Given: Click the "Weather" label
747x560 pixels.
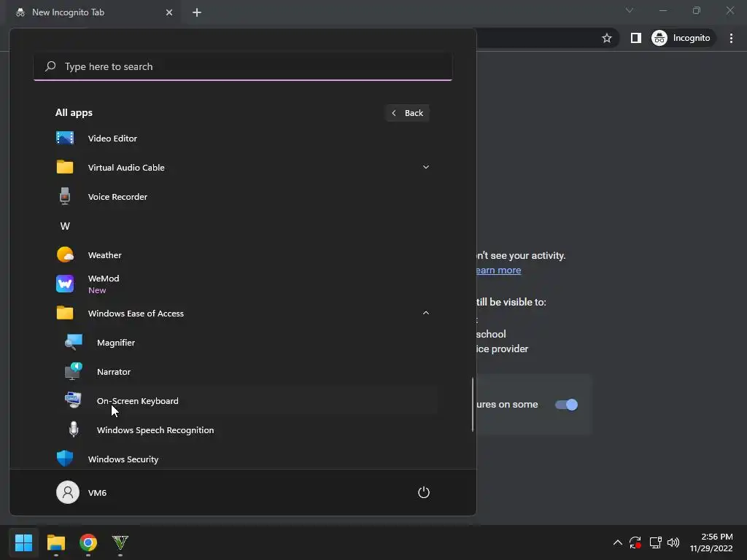Looking at the screenshot, I should tap(105, 255).
